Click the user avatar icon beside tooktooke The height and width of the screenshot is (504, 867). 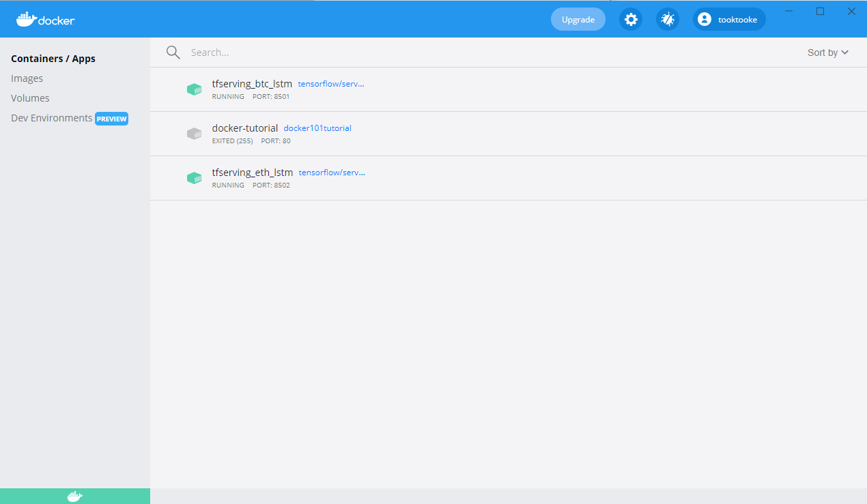click(705, 19)
